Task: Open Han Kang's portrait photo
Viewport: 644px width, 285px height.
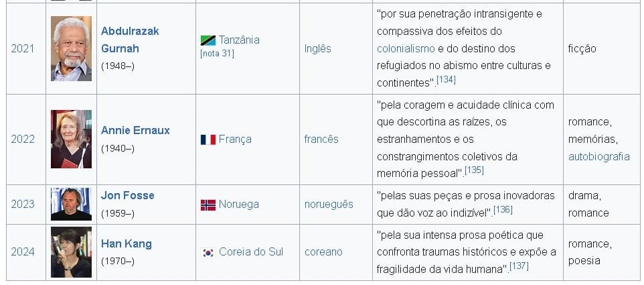Action: pos(71,252)
